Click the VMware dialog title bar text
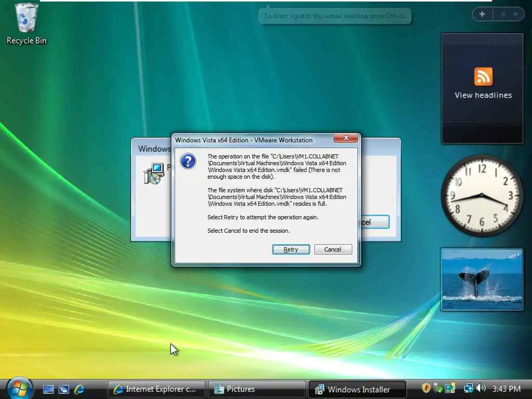Screen dimensions: 532x399 coord(244,140)
